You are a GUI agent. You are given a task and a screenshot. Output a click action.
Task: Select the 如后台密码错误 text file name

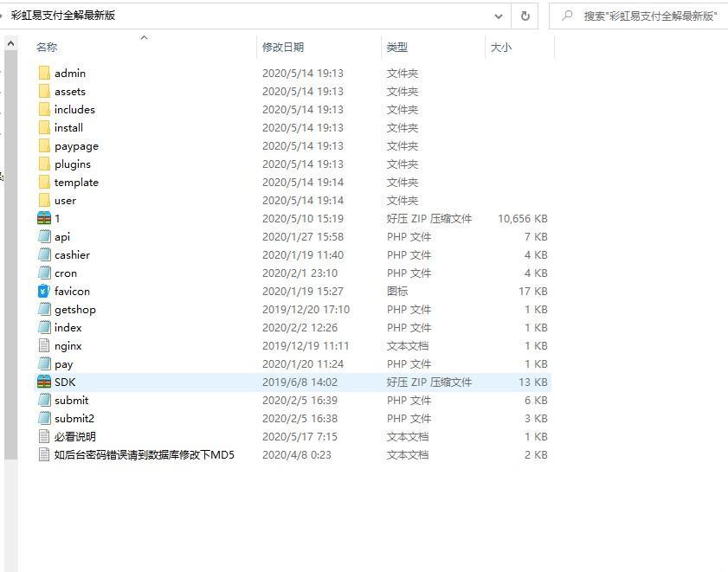pos(145,454)
